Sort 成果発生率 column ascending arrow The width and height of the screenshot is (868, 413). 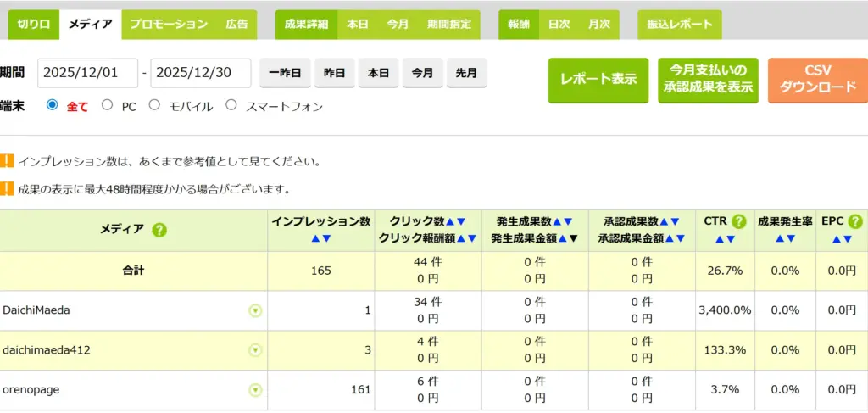pos(778,239)
